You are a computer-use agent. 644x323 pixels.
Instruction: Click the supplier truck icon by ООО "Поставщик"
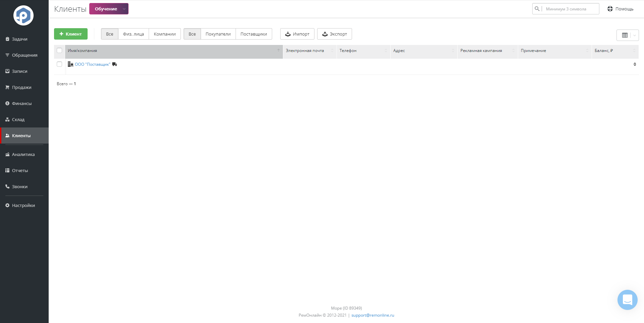[x=114, y=64]
